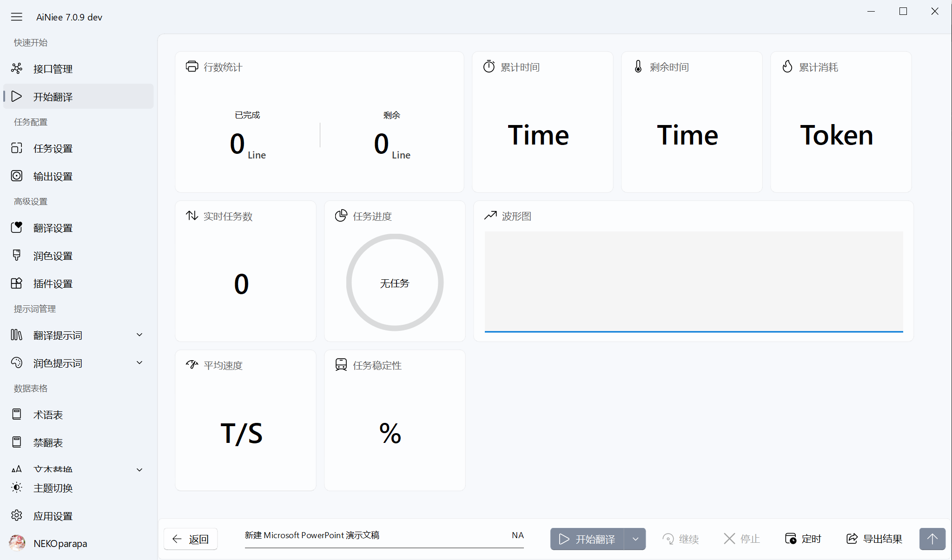
Task: Open 输出设置 output settings
Action: (53, 176)
